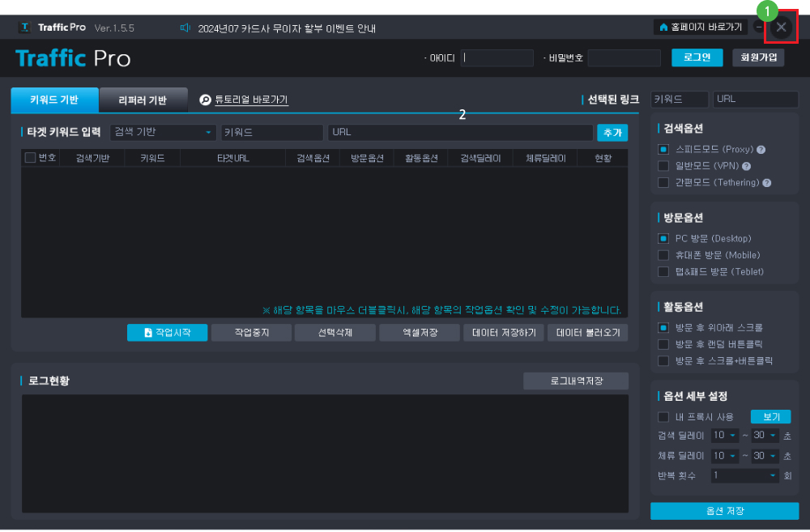Click 검색옵션 column header
The height and width of the screenshot is (532, 810).
click(313, 159)
